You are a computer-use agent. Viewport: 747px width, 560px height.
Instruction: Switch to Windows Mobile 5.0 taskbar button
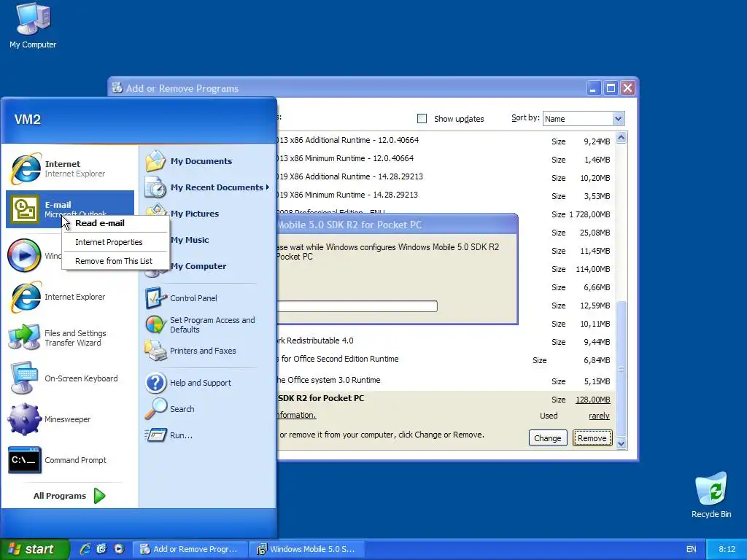click(307, 549)
